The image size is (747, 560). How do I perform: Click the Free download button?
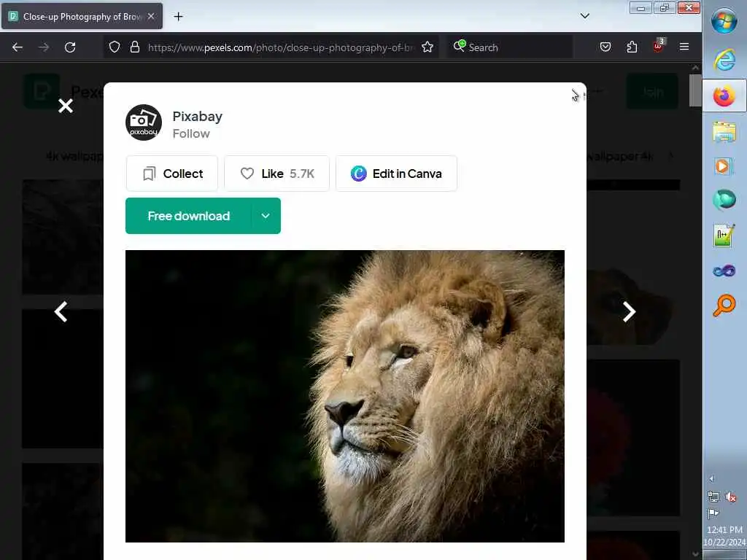pos(189,216)
